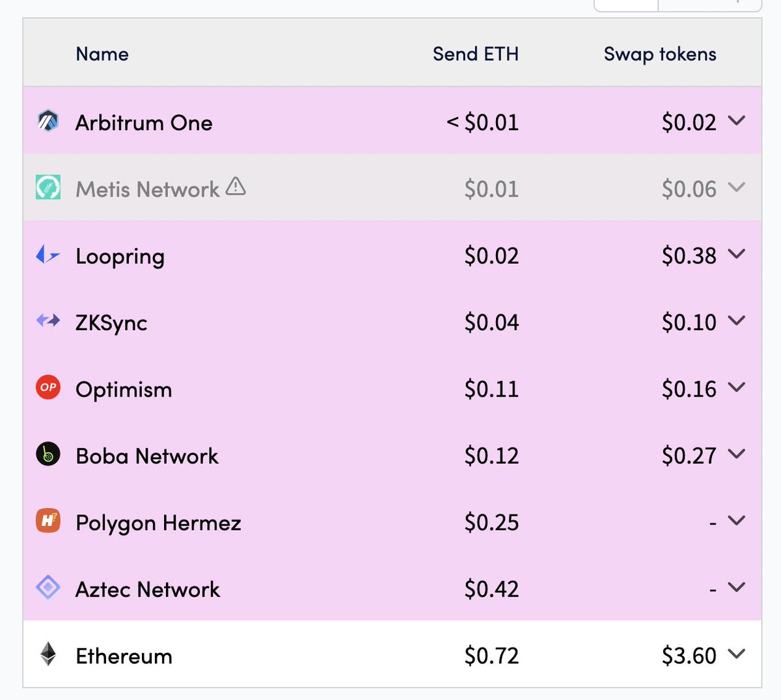Click the Aztec Network diamond icon
Image resolution: width=781 pixels, height=700 pixels.
click(48, 587)
